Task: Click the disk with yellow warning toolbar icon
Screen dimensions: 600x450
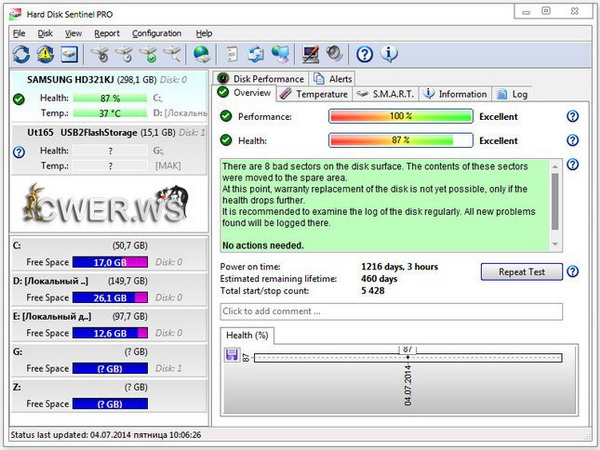Action: (x=45, y=54)
